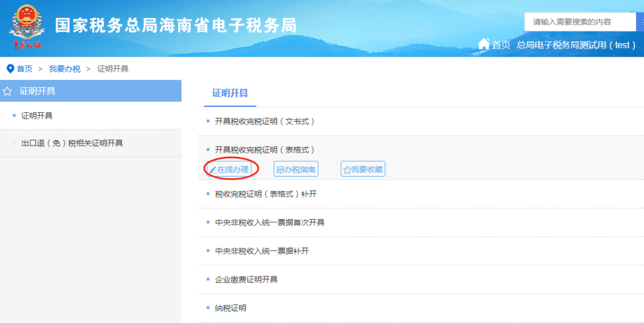Viewport: 644px width, 323px height.
Task: Select 证明开具 sidebar header
Action: 91,91
